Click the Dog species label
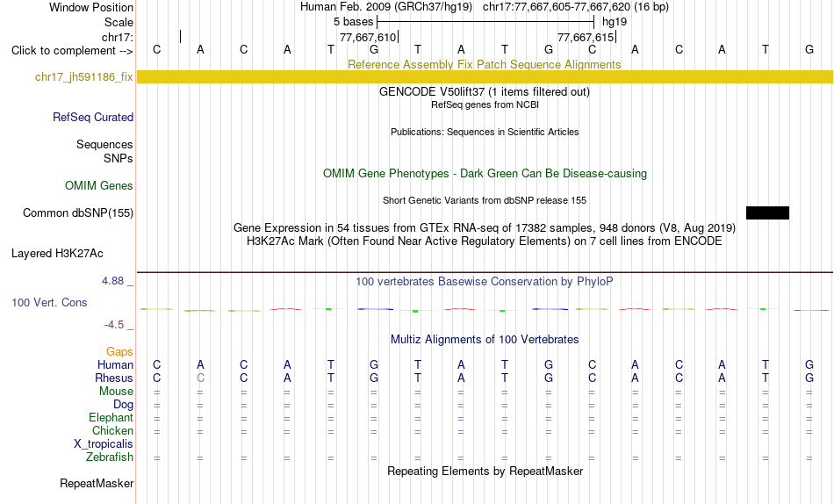 (x=123, y=405)
